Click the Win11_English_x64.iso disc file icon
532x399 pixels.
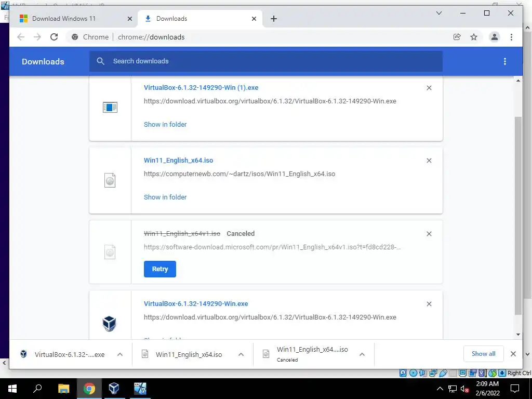pos(110,180)
